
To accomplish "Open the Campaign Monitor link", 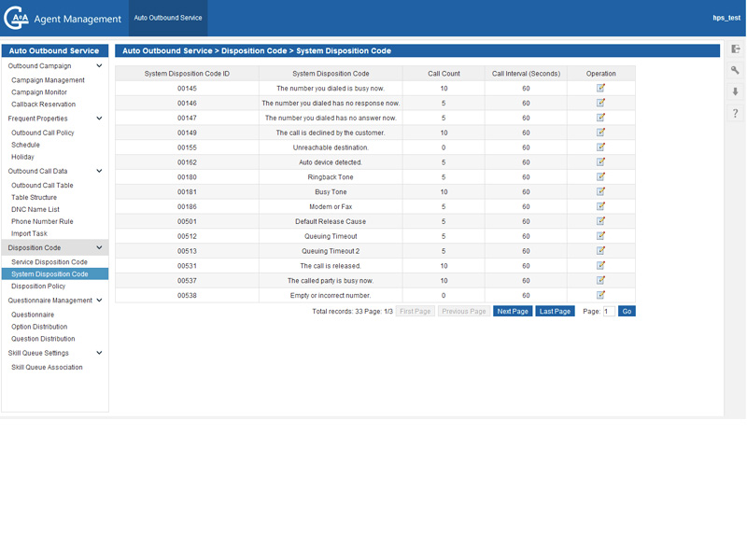I will click(x=39, y=92).
